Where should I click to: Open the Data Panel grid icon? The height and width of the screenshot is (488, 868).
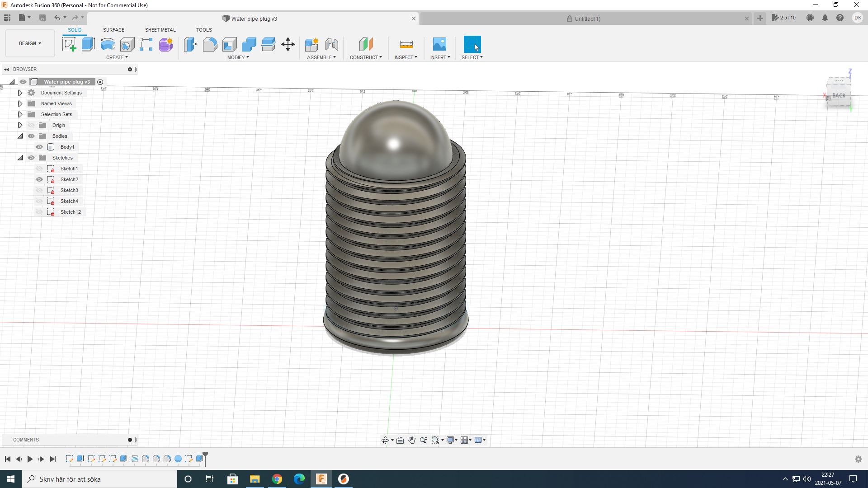pos(7,18)
